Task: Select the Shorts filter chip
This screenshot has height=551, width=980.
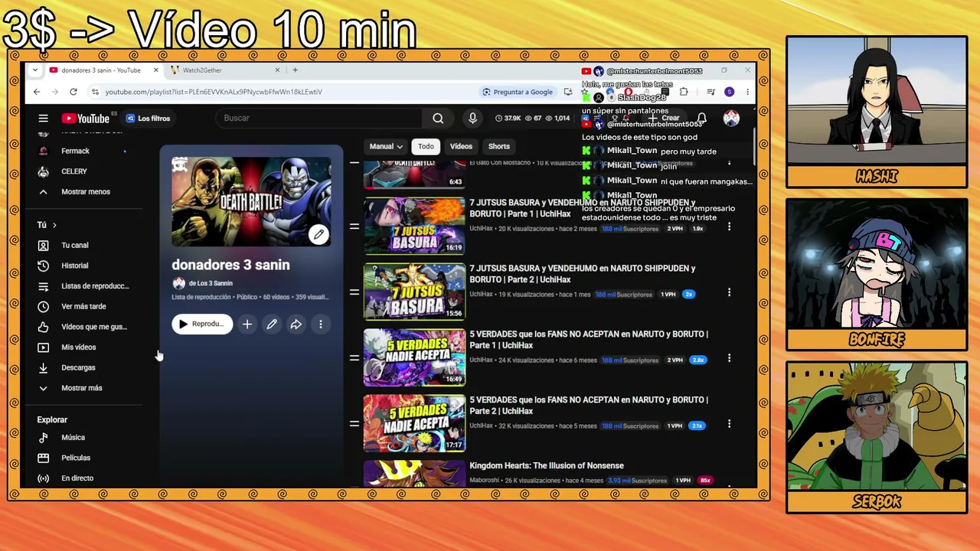Action: [x=499, y=146]
